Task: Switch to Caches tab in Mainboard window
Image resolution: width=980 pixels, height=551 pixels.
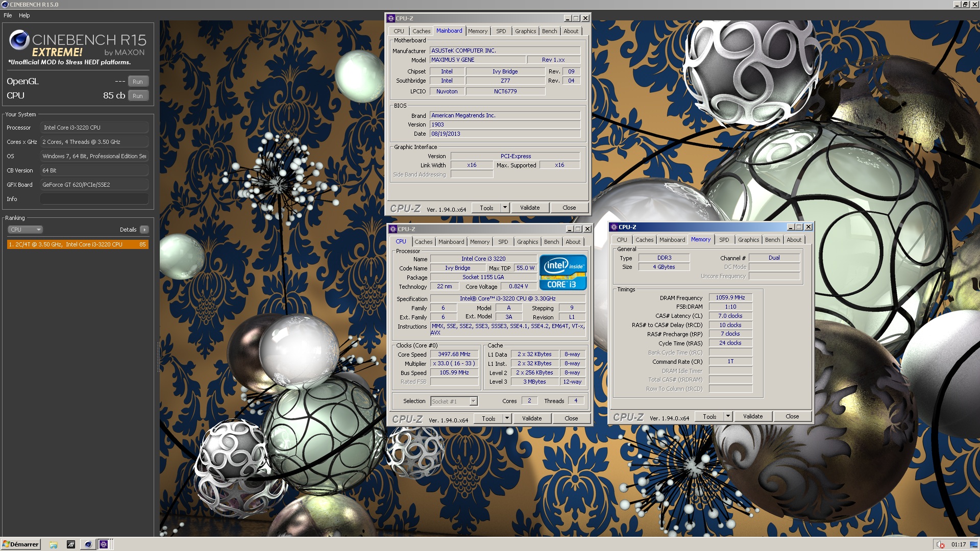Action: pos(421,31)
